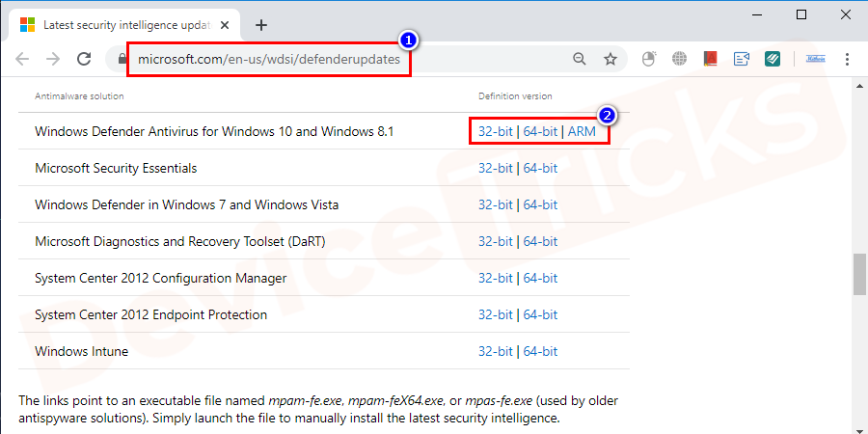Click the 'mpam-feX64.exe' text in paragraph
Image resolution: width=868 pixels, height=434 pixels.
pos(395,400)
